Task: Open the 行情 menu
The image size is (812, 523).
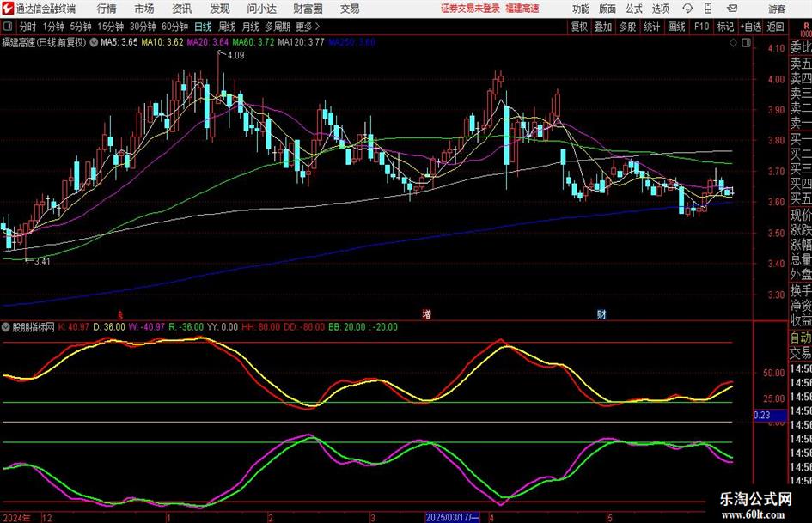Action: pos(107,9)
